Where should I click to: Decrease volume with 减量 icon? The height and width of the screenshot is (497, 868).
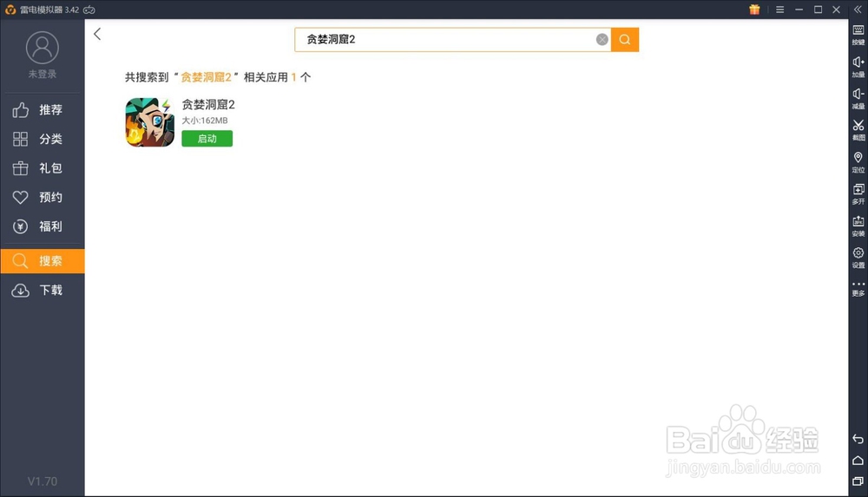coord(858,99)
